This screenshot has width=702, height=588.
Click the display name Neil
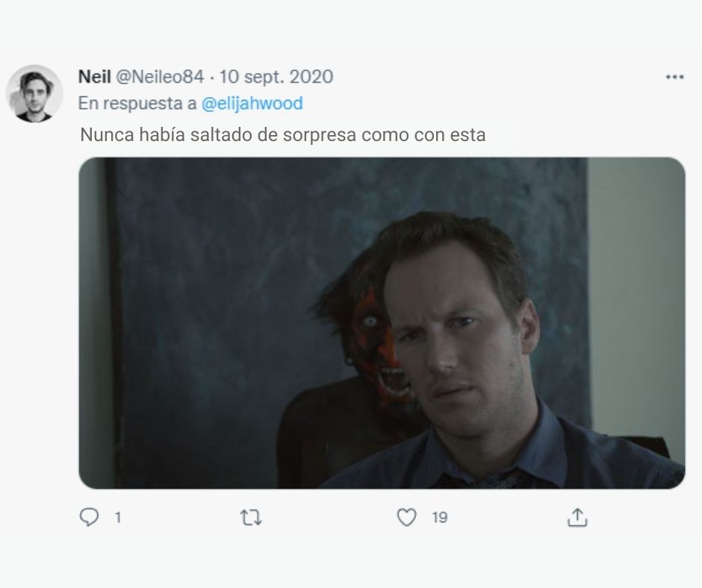[x=94, y=77]
